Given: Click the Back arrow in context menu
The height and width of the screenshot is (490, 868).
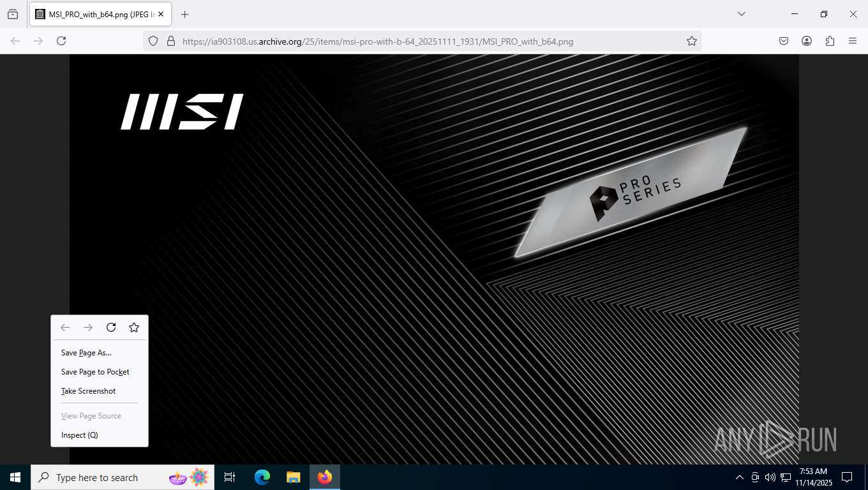Looking at the screenshot, I should pos(65,327).
